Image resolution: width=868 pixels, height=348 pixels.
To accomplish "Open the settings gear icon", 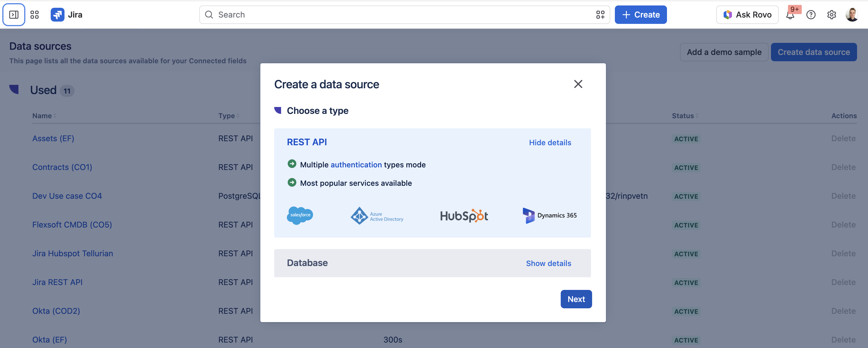I will point(831,14).
